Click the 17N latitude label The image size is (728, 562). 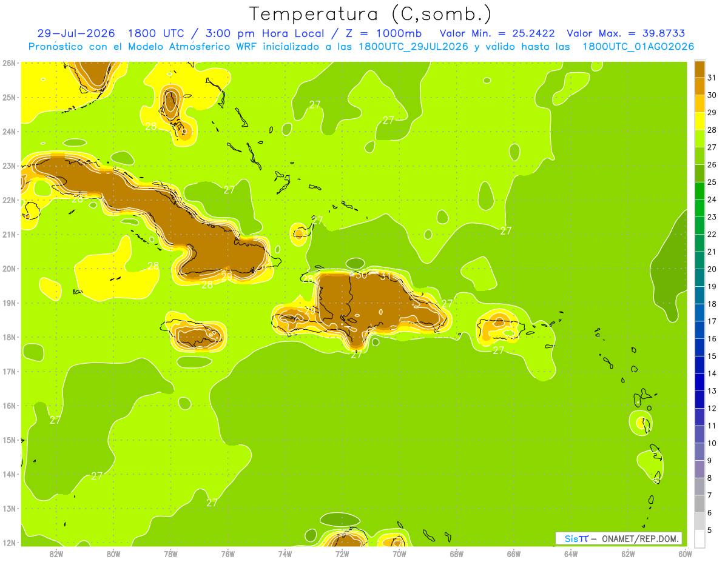tap(9, 371)
